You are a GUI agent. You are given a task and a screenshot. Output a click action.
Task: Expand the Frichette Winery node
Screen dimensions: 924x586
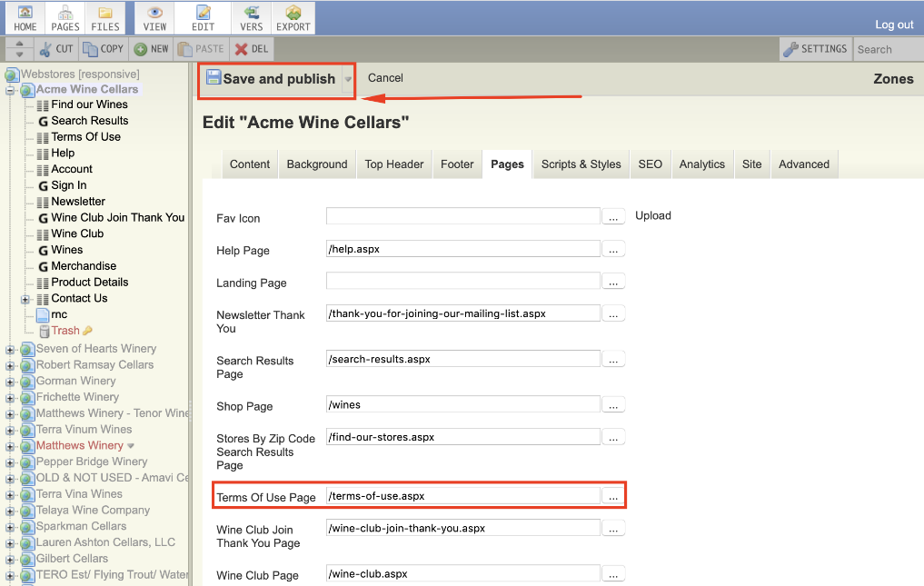tap(10, 398)
